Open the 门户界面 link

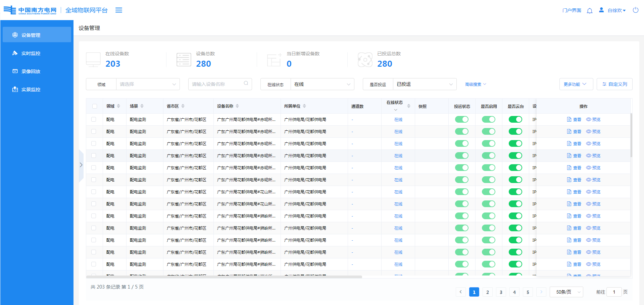[x=572, y=10]
